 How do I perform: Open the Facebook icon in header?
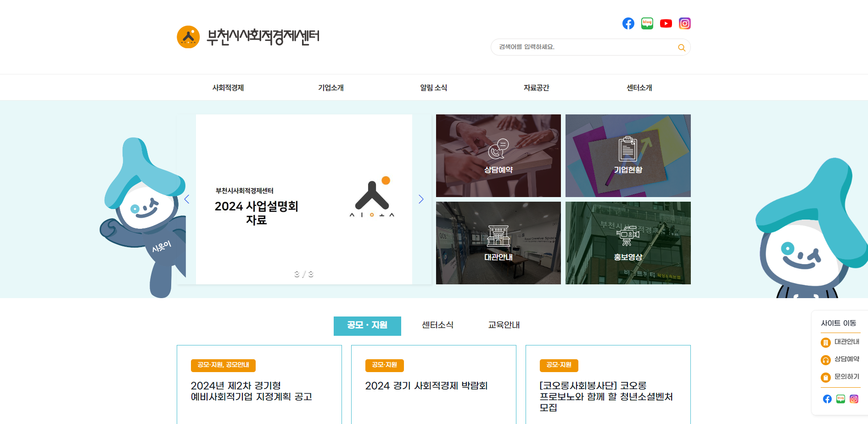(x=628, y=23)
